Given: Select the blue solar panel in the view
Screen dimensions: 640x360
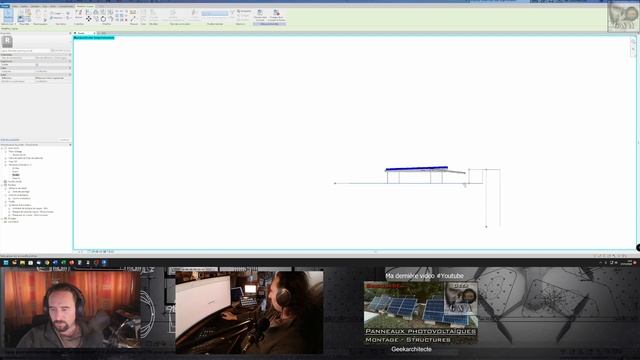Looking at the screenshot, I should point(416,168).
